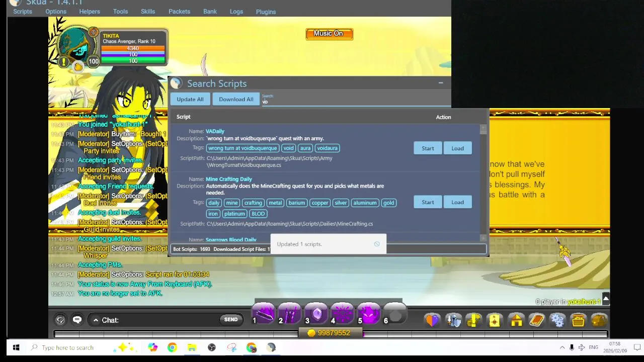Open File Explorer from the taskbar
Viewport: 644px width, 362px height.
(x=192, y=347)
